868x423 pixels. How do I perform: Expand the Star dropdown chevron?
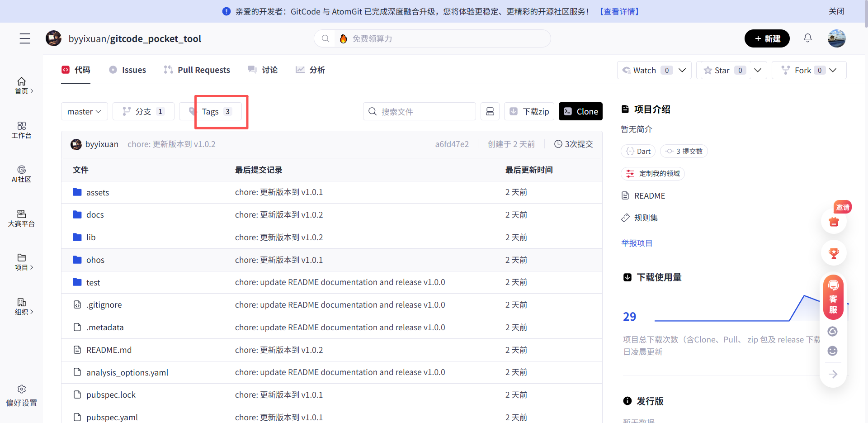point(758,70)
